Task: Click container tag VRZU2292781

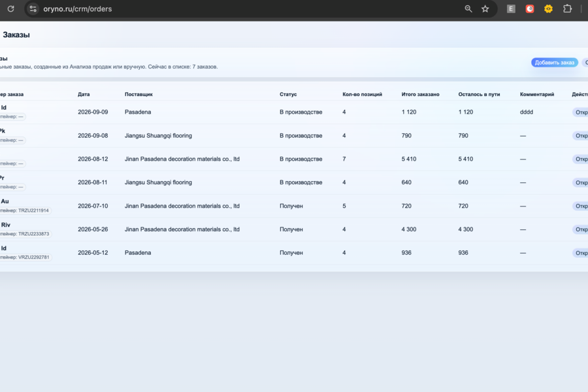Action: (25, 257)
